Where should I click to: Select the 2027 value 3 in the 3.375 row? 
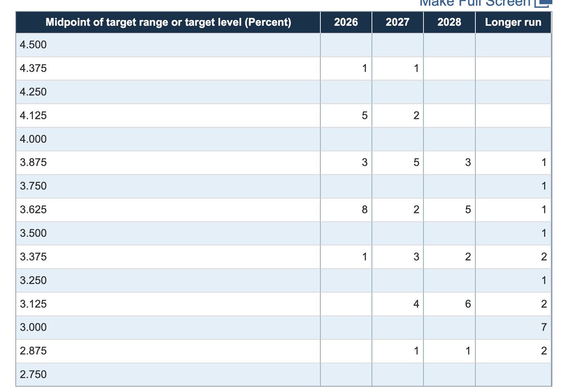click(416, 257)
